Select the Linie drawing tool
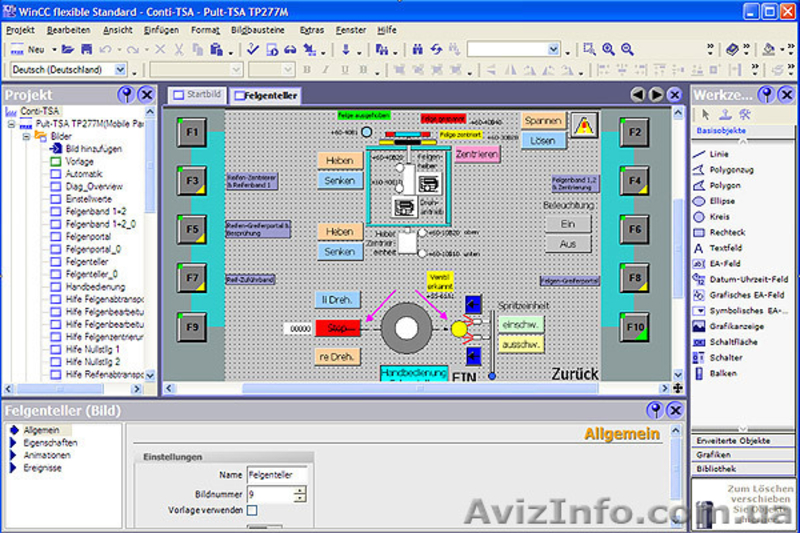Viewport: 800px width, 533px height. [x=718, y=154]
